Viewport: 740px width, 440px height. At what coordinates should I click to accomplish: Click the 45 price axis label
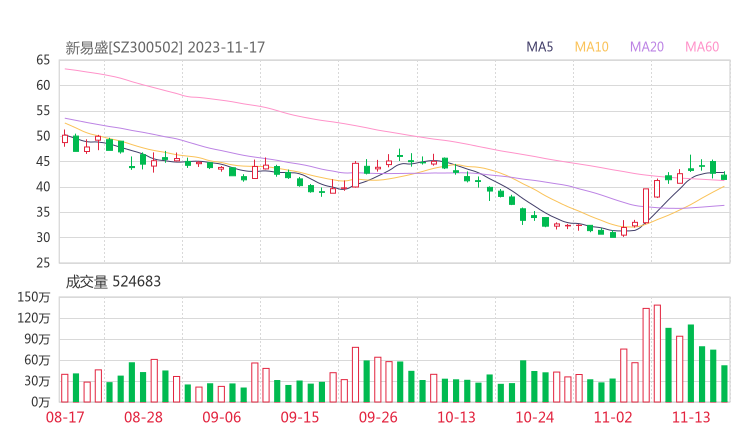tap(43, 161)
